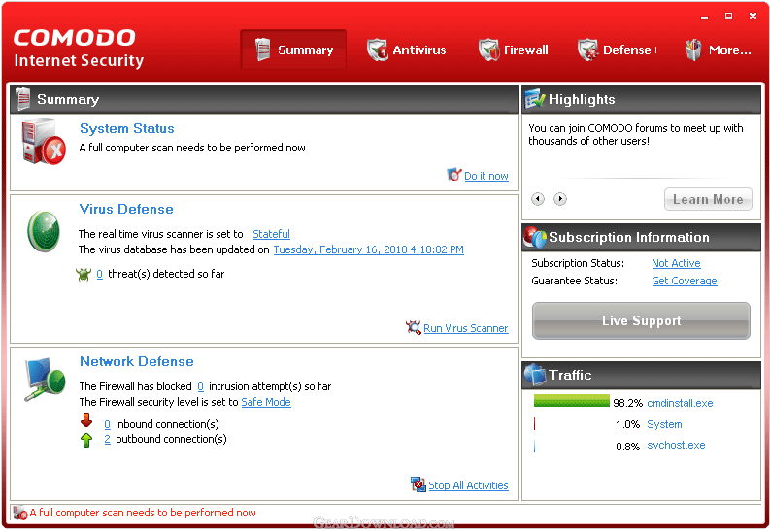The height and width of the screenshot is (532, 770).
Task: Click the virus database update date link
Action: tap(368, 249)
